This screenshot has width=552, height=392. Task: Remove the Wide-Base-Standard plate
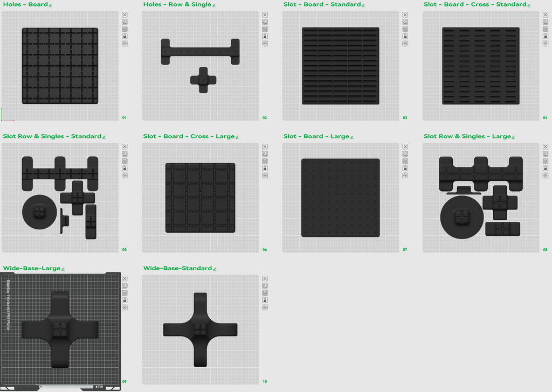point(265,278)
